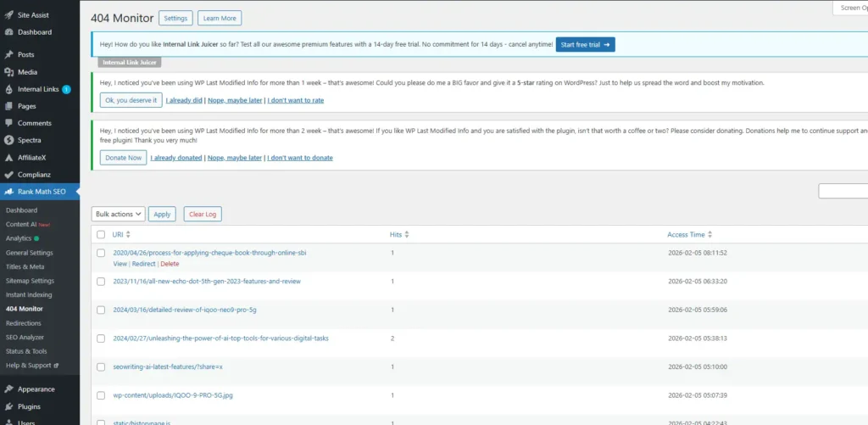This screenshot has height=425, width=868.
Task: Click 'I don't want to donate' link
Action: click(x=300, y=158)
